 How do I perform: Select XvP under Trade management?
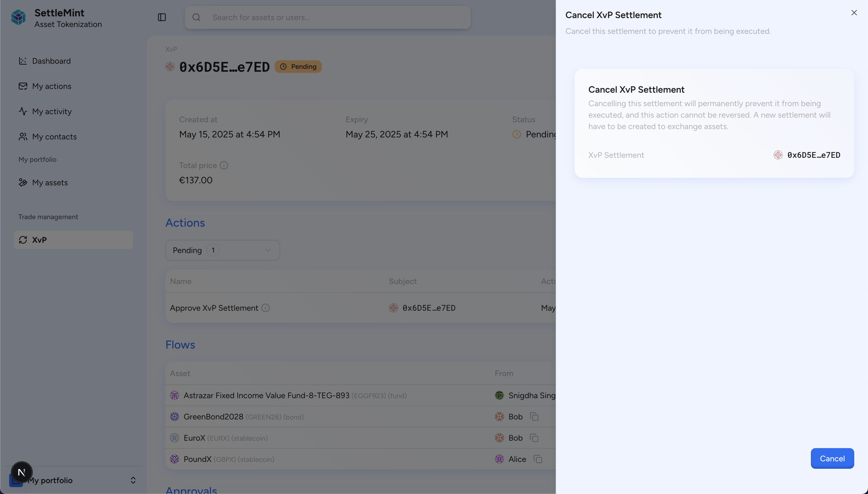pos(39,240)
